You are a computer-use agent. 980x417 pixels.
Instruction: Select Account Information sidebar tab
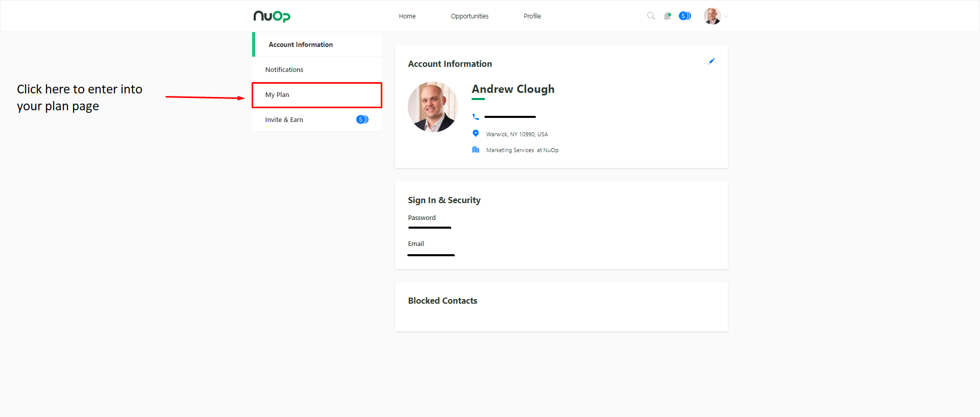pos(317,44)
